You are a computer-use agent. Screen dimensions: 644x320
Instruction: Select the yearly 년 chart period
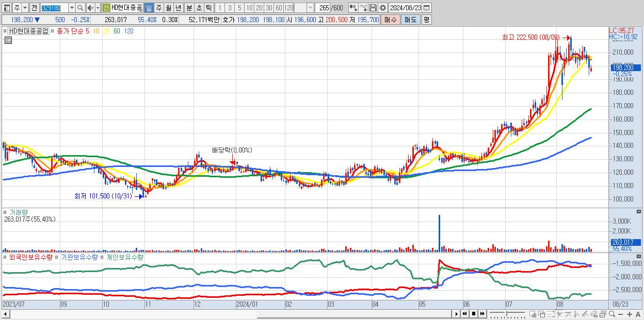point(178,8)
